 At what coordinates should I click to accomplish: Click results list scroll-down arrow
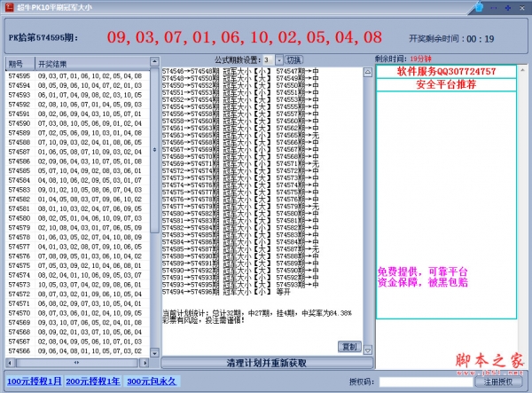154,353
